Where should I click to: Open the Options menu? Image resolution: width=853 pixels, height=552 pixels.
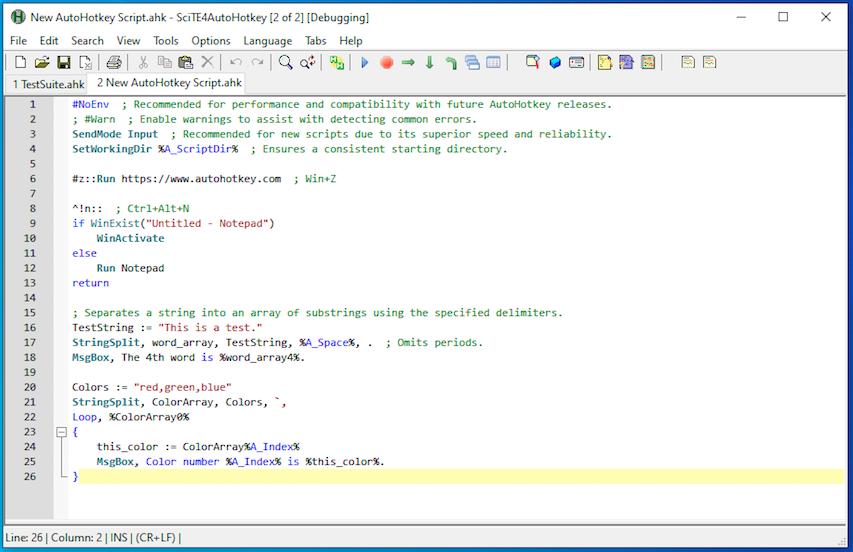tap(211, 41)
